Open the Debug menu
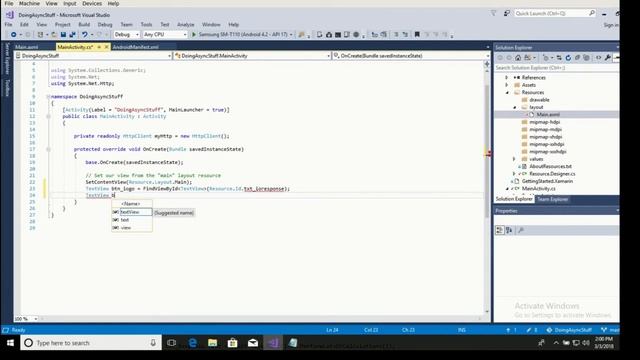 click(x=105, y=24)
